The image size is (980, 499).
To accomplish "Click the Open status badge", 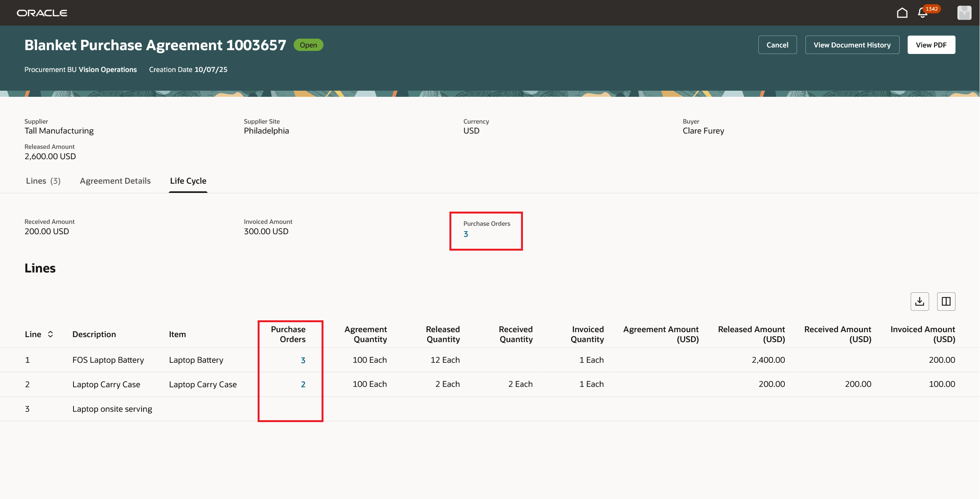I will coord(308,45).
